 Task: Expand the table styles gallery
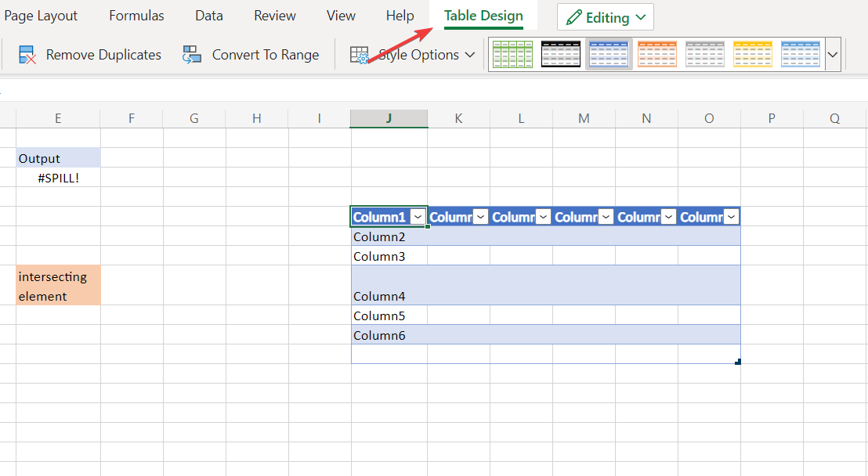coord(833,55)
